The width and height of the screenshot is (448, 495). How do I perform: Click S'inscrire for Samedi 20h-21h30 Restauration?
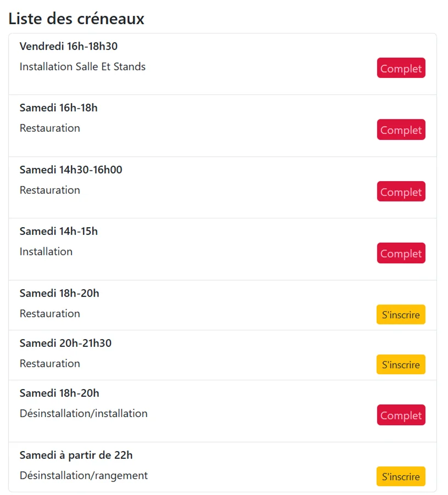[401, 364]
